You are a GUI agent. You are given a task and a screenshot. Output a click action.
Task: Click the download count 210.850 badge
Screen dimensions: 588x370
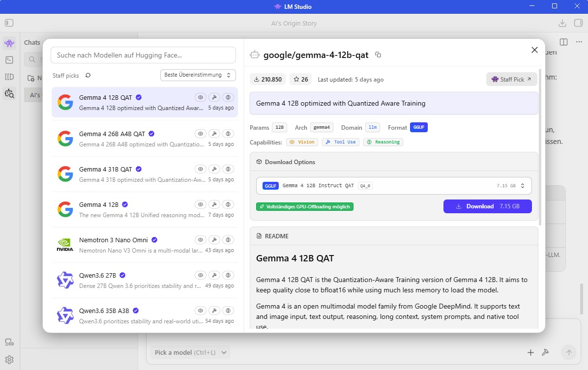268,80
